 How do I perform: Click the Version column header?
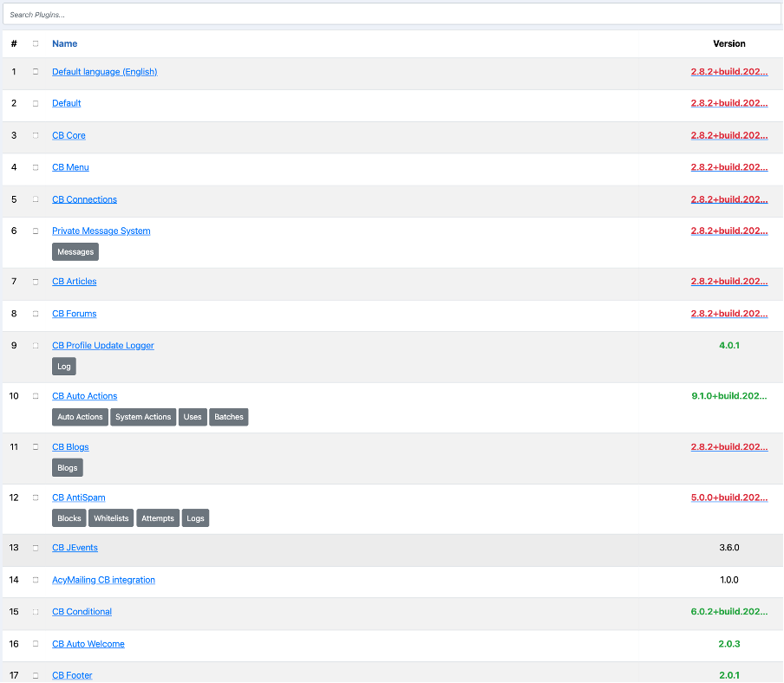coord(729,43)
